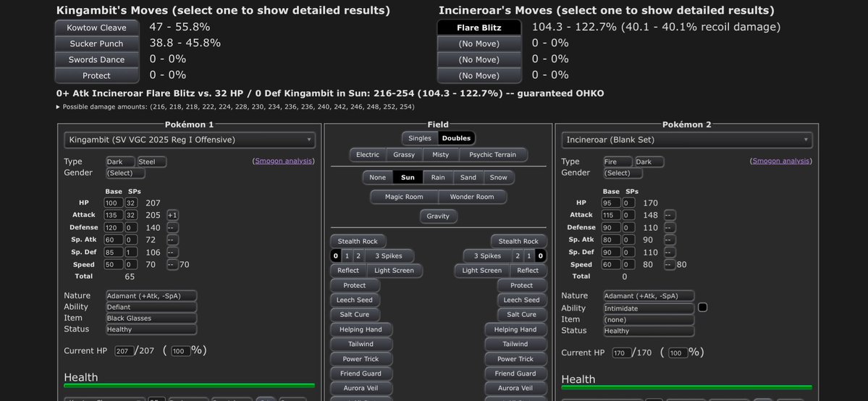Switch format to Singles
This screenshot has height=401, width=868.
click(x=420, y=138)
